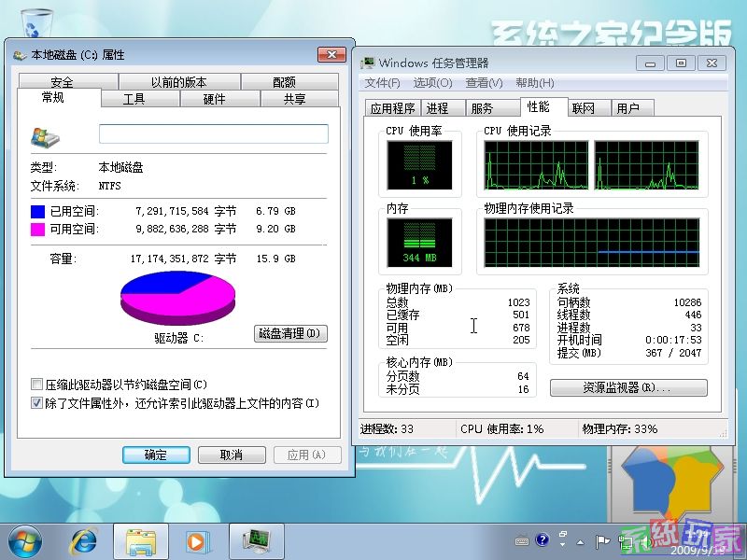The image size is (747, 560).
Task: Open the 查看 menu in Task Manager
Action: click(484, 83)
